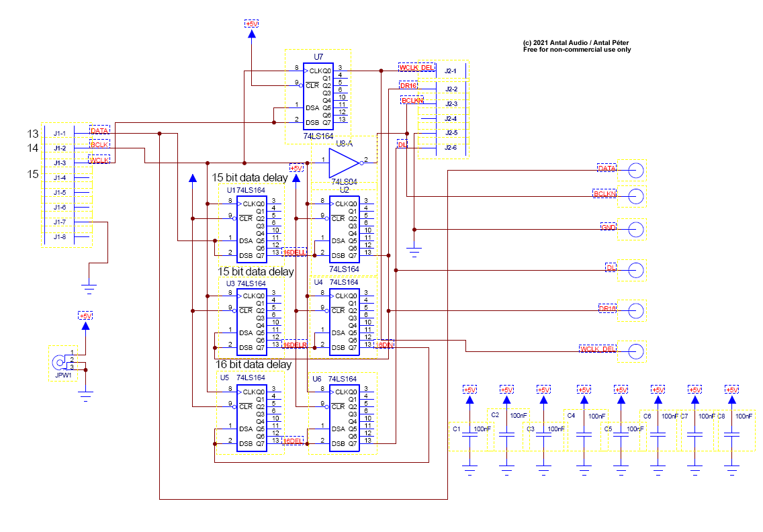763x532 pixels.
Task: Click the J1-7 connector pin label
Action: tap(60, 222)
